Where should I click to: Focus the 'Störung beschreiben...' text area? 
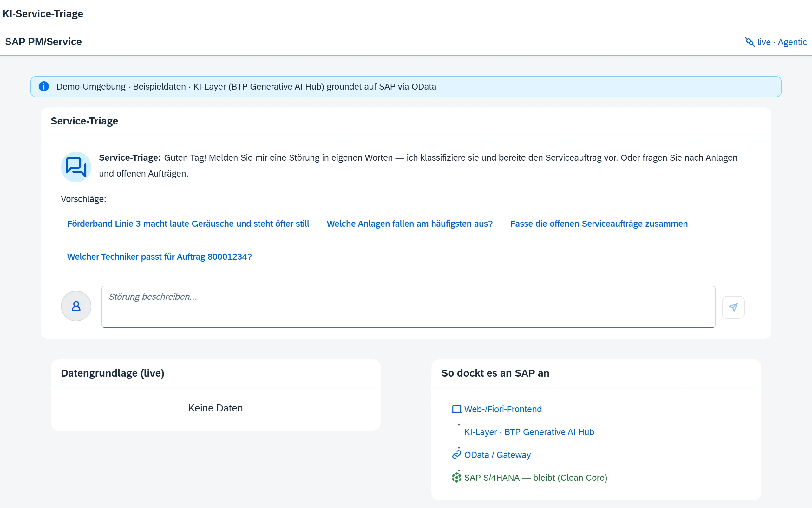pos(408,307)
